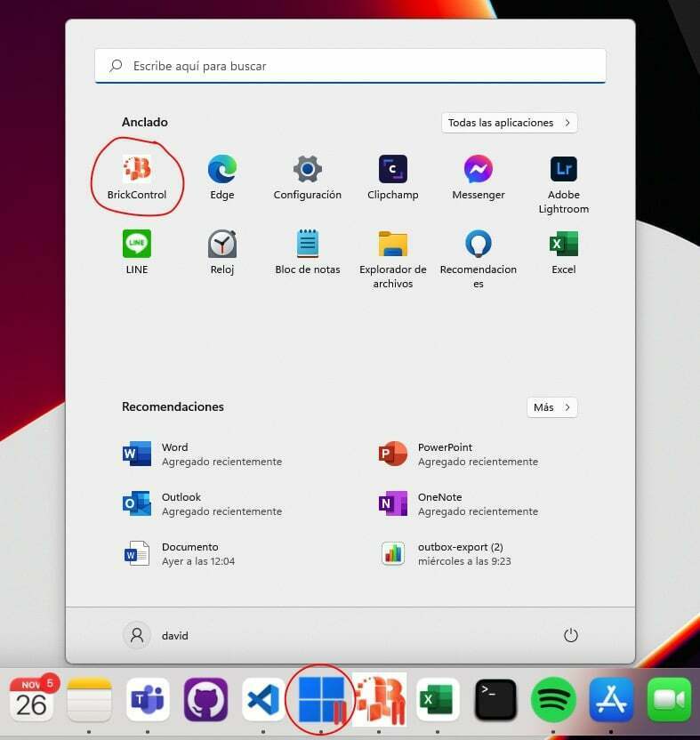Open Terminal in the dock
Image resolution: width=700 pixels, height=740 pixels.
[495, 700]
